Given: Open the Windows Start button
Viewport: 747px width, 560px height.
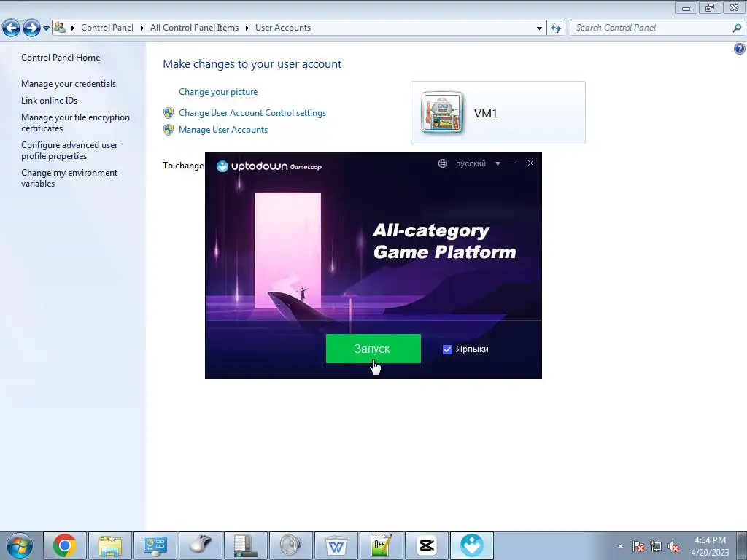Looking at the screenshot, I should tap(20, 545).
